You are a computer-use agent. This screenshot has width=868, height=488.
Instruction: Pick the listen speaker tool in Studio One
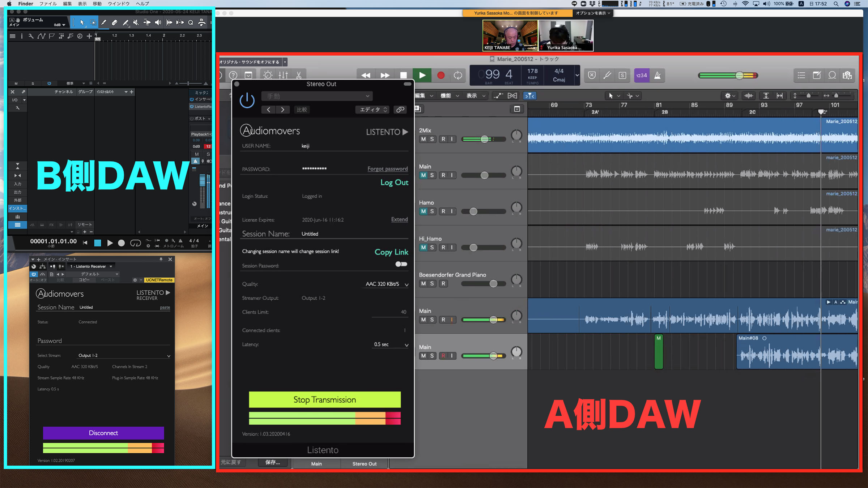point(158,22)
